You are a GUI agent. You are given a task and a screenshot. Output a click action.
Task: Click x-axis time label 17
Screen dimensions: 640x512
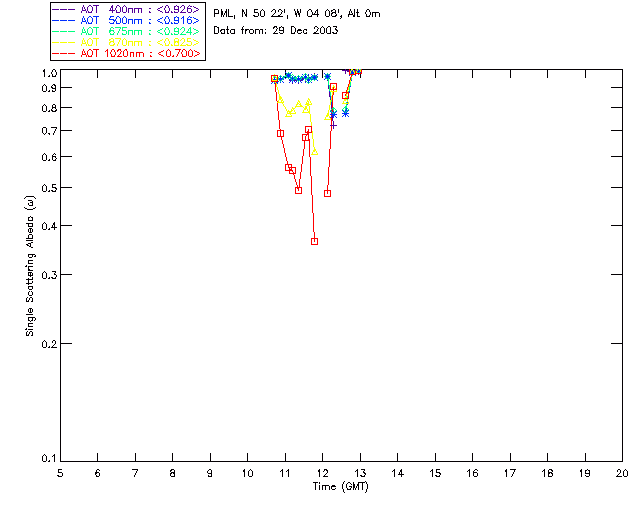pos(510,473)
